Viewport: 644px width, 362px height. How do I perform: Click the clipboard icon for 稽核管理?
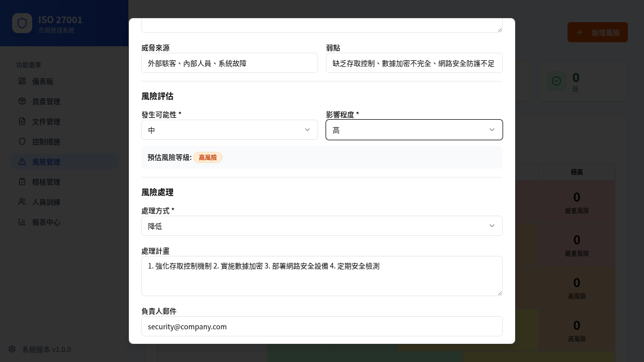[x=22, y=182]
